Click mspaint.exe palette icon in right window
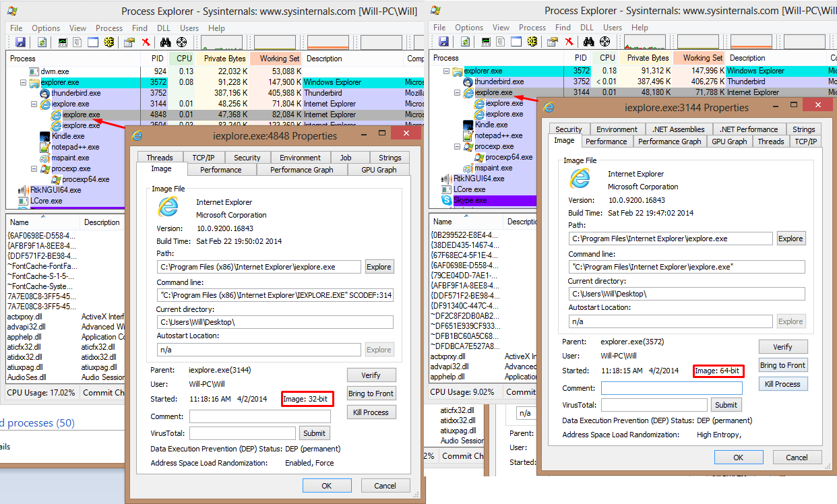The height and width of the screenshot is (504, 837). 468,168
